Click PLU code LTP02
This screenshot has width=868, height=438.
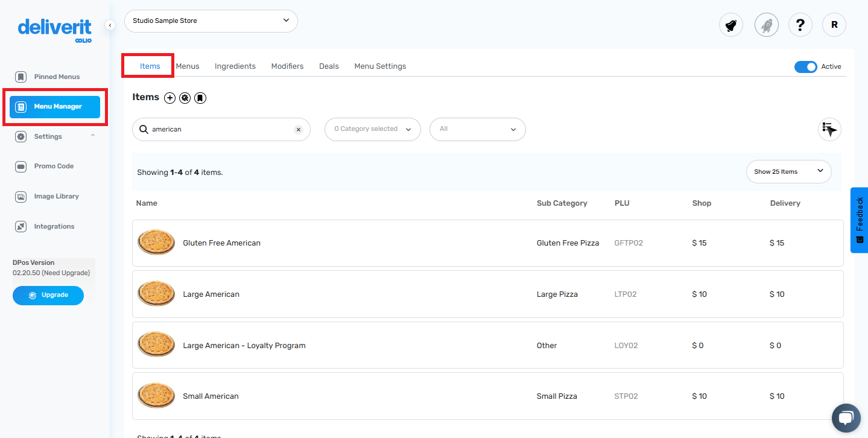pos(626,294)
